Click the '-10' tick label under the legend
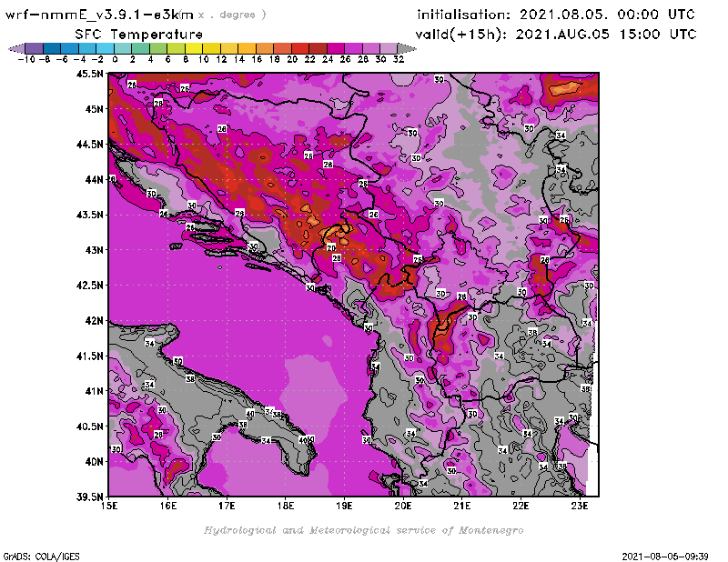 coord(26,59)
